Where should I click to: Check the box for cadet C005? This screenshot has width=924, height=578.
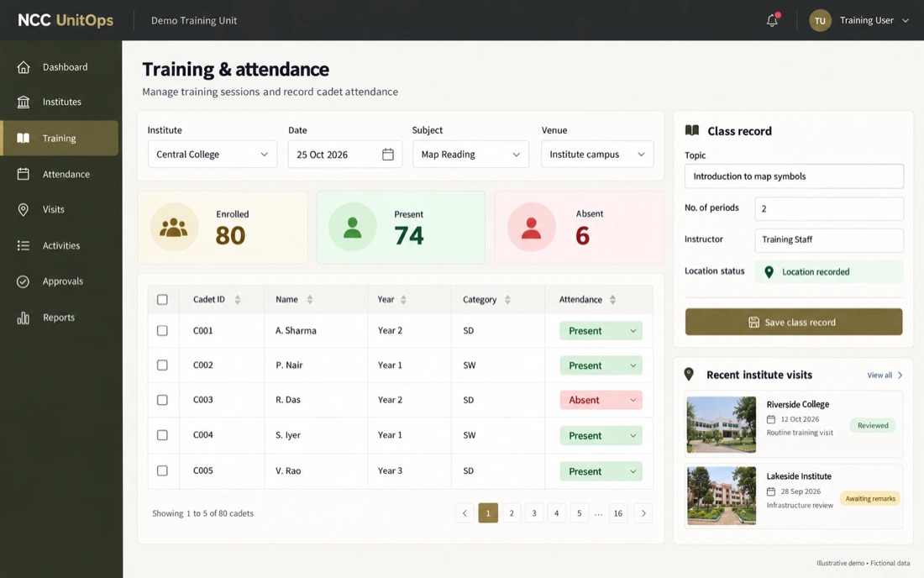pyautogui.click(x=162, y=470)
